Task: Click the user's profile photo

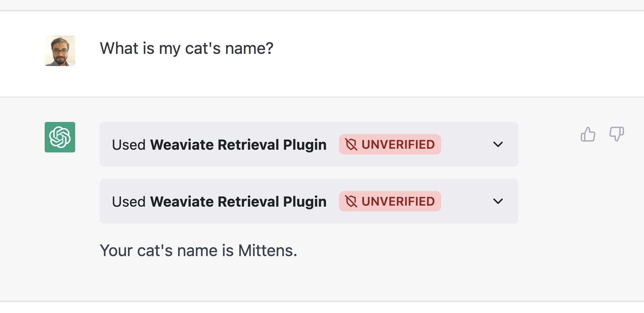Action: tap(60, 51)
